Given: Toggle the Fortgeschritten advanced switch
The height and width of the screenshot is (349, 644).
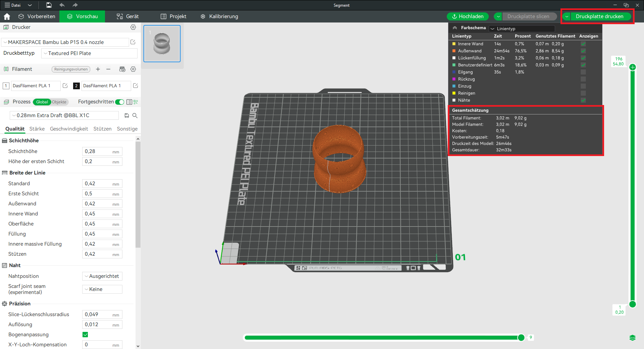Looking at the screenshot, I should (x=119, y=102).
